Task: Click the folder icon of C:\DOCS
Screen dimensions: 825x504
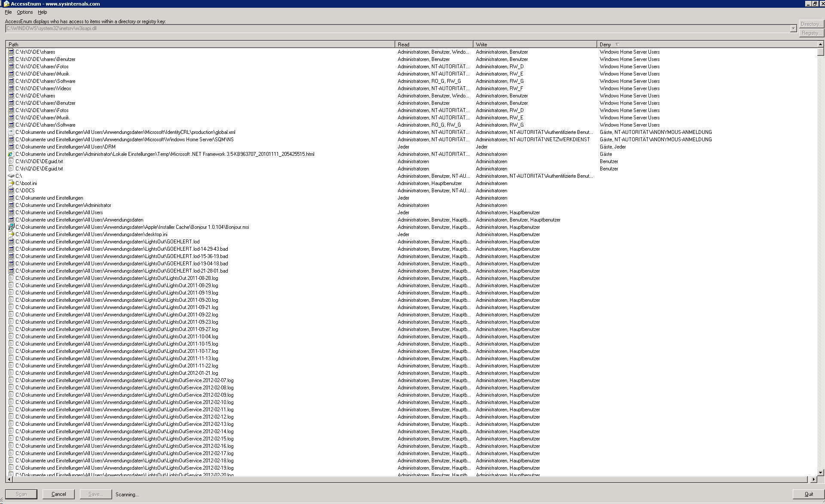Action: [11, 191]
